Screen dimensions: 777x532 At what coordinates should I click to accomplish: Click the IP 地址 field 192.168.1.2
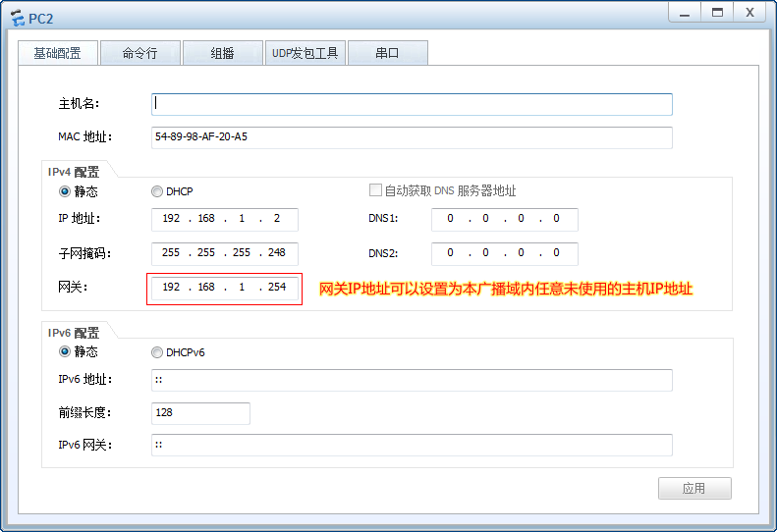pos(225,219)
